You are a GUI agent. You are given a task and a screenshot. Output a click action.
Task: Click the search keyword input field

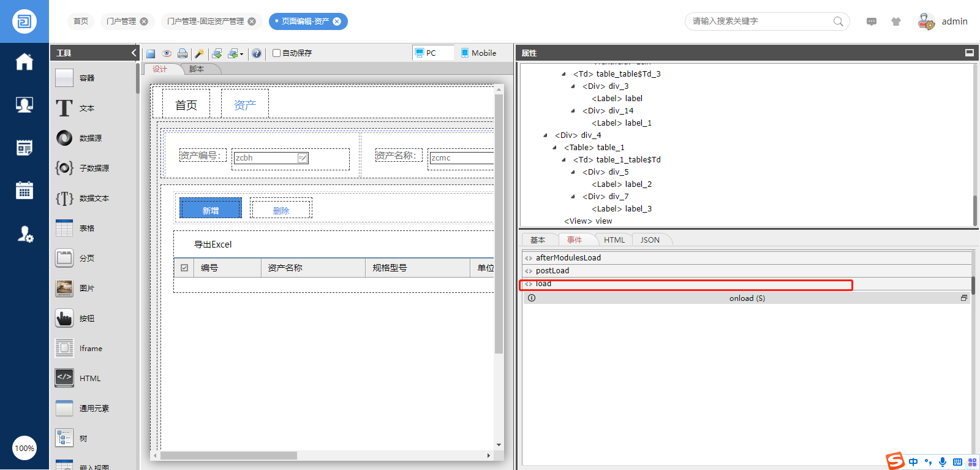click(x=759, y=21)
